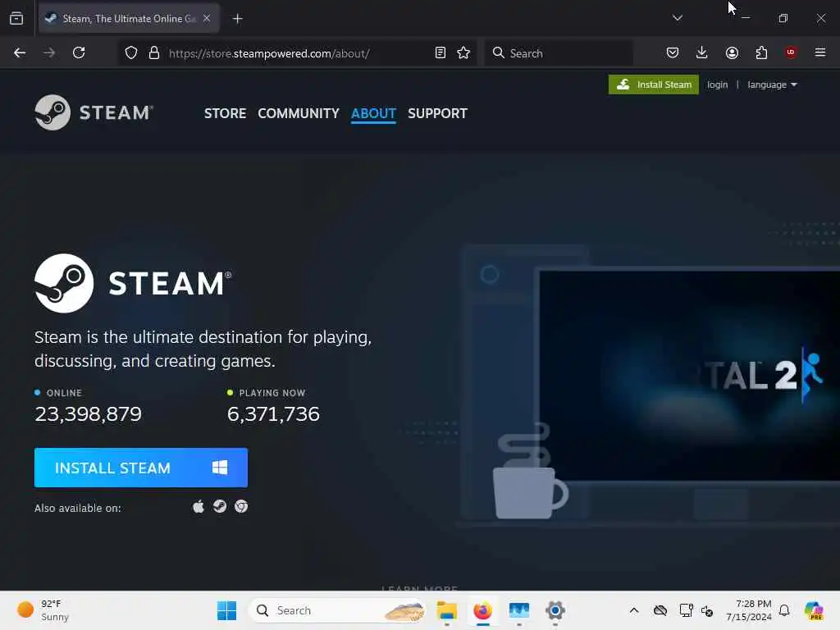Open File Explorer from taskbar
The height and width of the screenshot is (630, 840).
[x=446, y=610]
